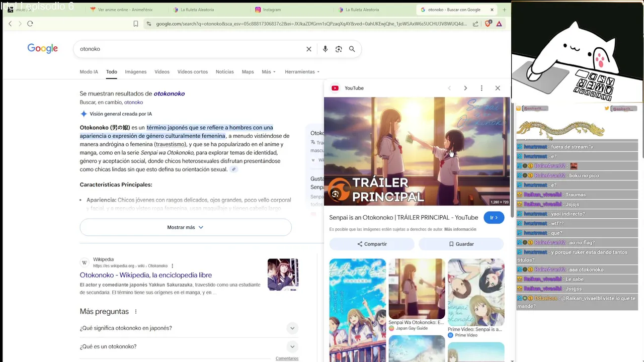This screenshot has width=644, height=362.
Task: Start voice search microphone icon
Action: 325,49
